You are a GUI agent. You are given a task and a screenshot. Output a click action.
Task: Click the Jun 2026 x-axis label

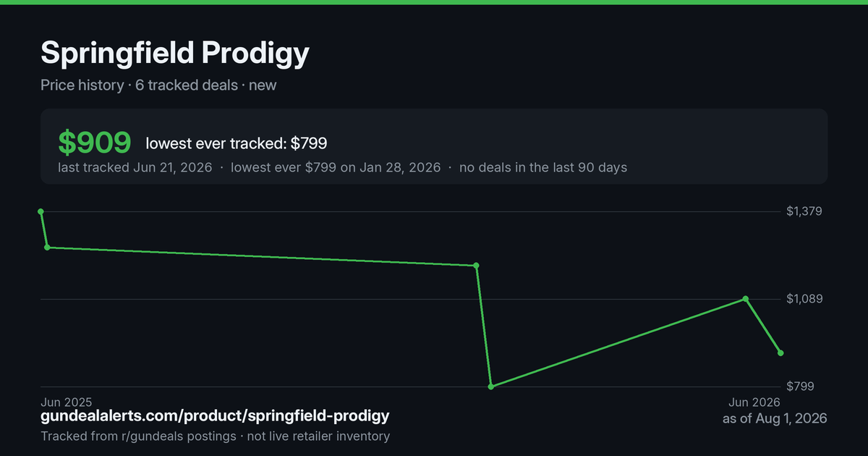pos(754,402)
